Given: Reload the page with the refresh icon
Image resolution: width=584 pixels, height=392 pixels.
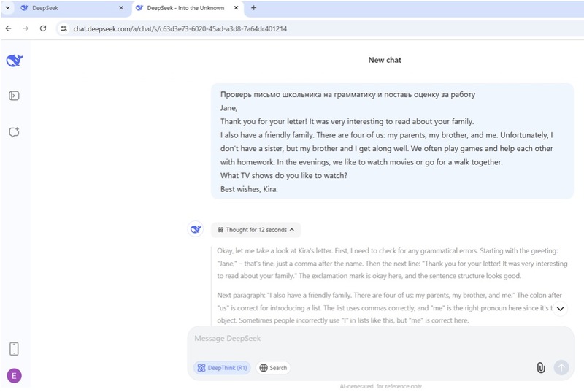Looking at the screenshot, I should [43, 28].
